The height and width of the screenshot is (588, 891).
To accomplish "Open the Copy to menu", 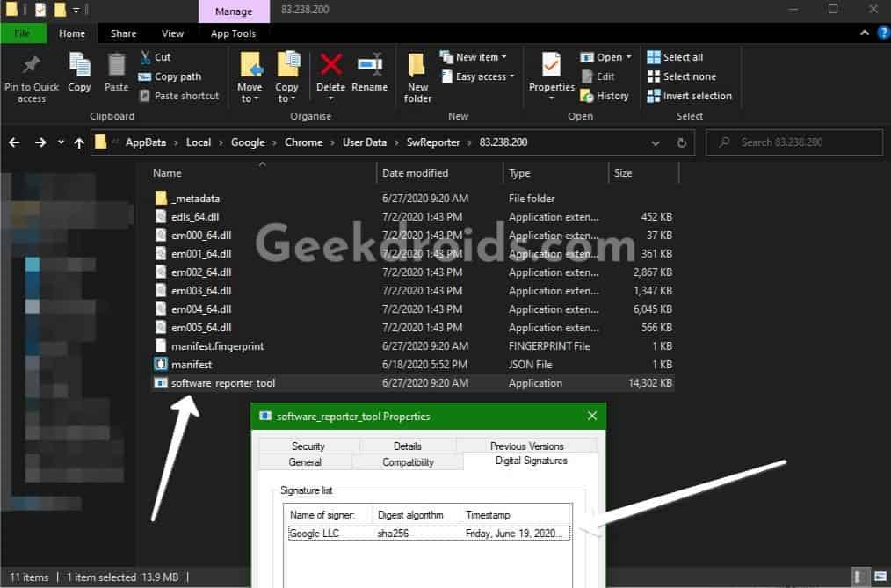I will tap(287, 78).
